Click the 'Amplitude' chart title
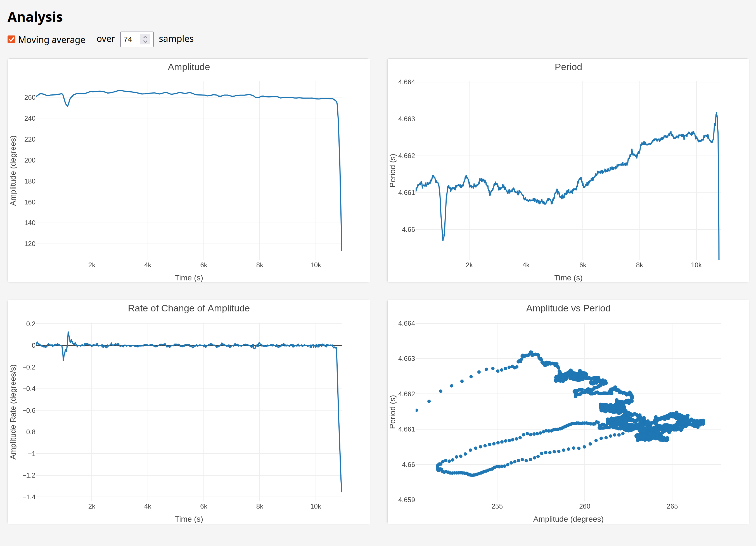Viewport: 756px width, 546px height. click(x=189, y=67)
